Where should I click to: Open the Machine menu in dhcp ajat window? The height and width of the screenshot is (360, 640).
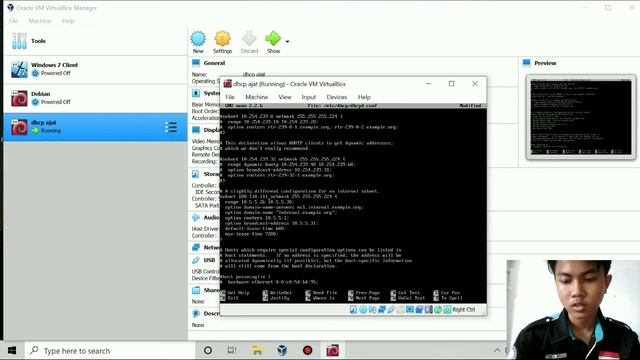point(256,97)
